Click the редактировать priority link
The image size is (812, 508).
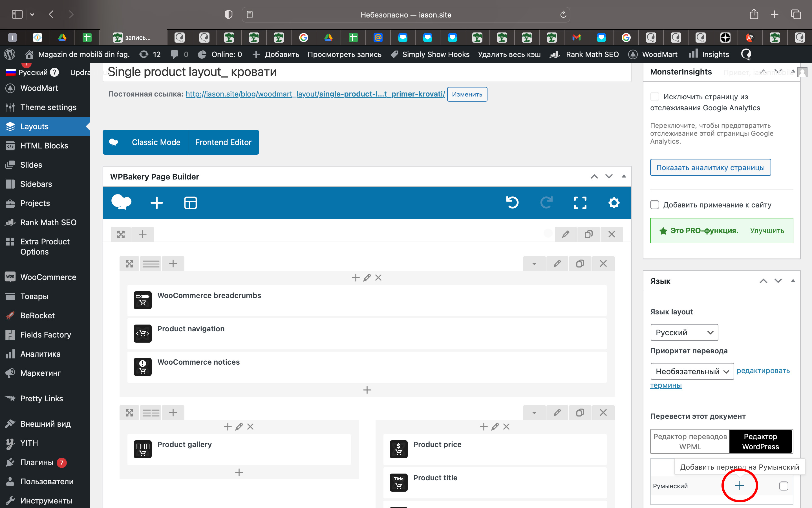763,371
